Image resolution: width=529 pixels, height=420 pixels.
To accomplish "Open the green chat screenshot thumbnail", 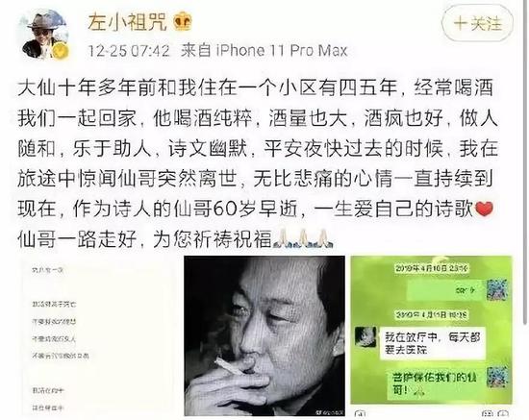I will pyautogui.click(x=432, y=331).
